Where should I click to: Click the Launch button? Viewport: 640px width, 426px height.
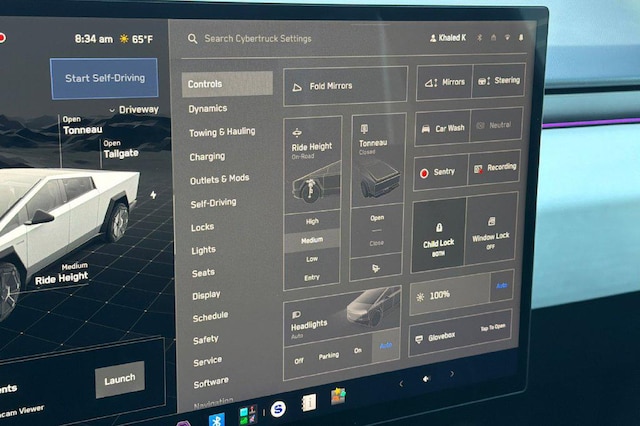tap(120, 380)
